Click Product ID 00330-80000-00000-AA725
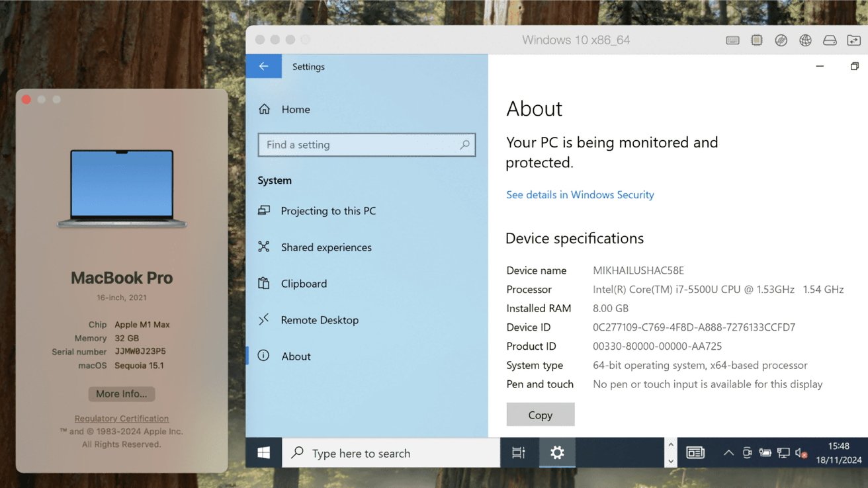This screenshot has width=868, height=488. coord(658,346)
